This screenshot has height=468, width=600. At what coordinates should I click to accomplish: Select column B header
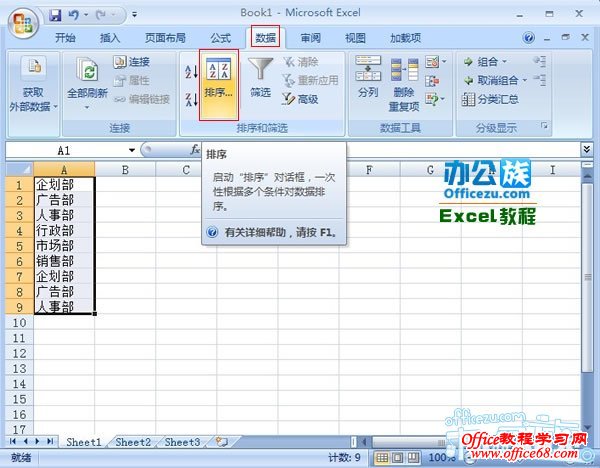[125, 170]
